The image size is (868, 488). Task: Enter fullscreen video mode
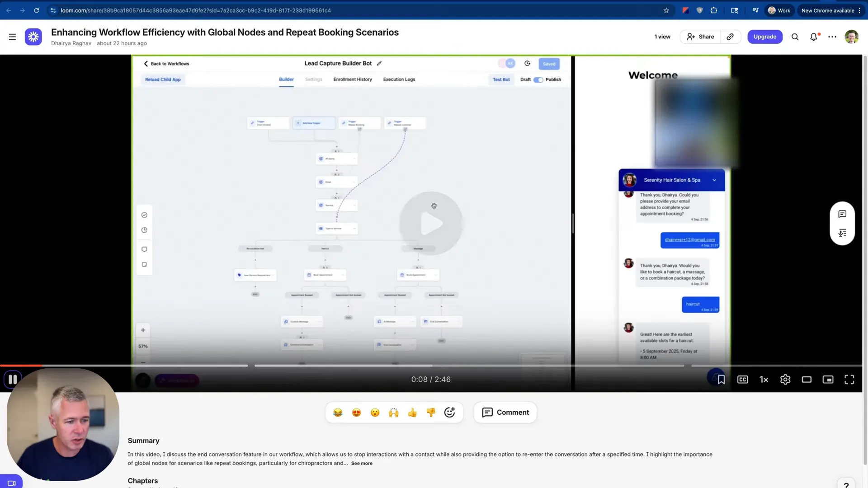pos(849,380)
